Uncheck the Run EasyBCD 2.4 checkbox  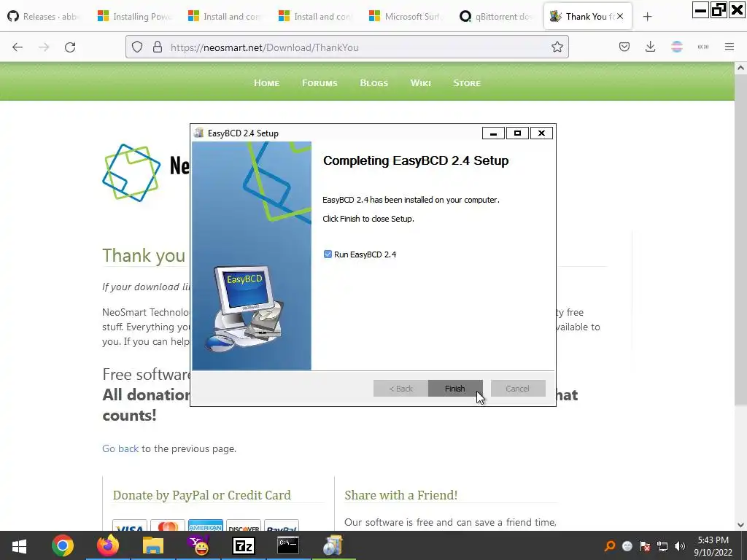click(328, 254)
